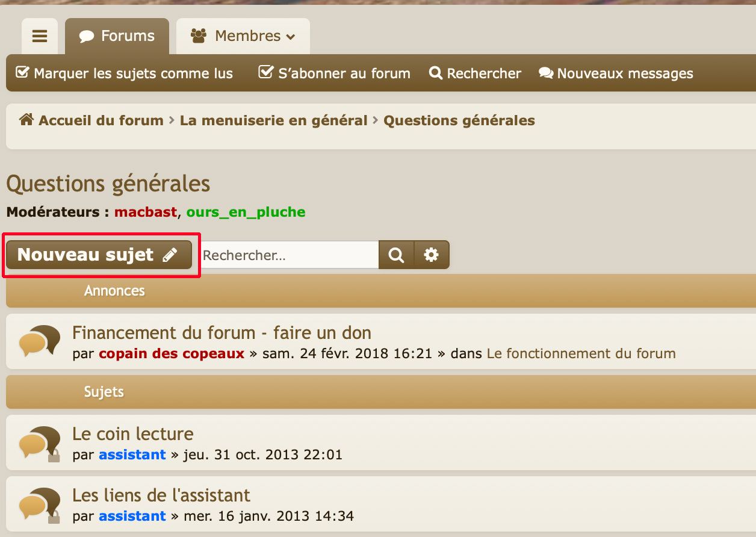
Task: Click the home icon in breadcrumb
Action: pos(26,120)
